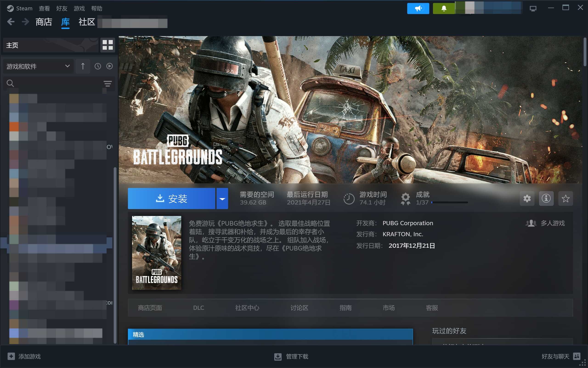Screen dimensions: 588x368
Task: Open the 市场 link
Action: [389, 308]
